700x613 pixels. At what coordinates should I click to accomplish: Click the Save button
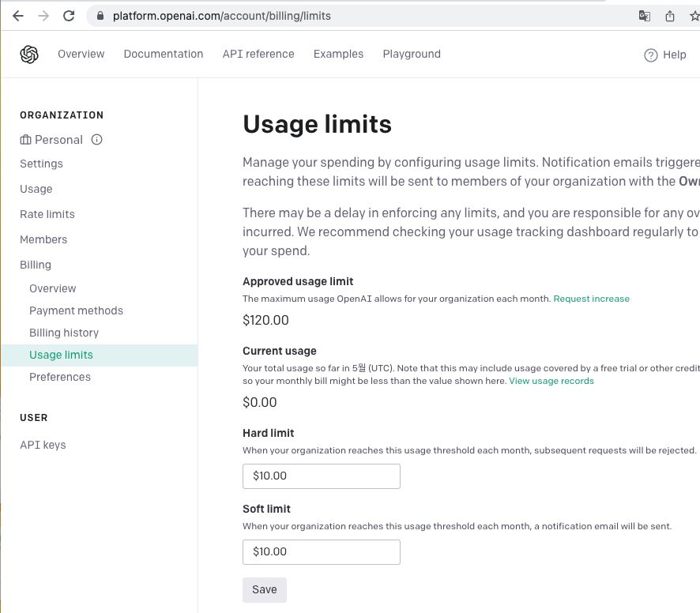[x=265, y=589]
